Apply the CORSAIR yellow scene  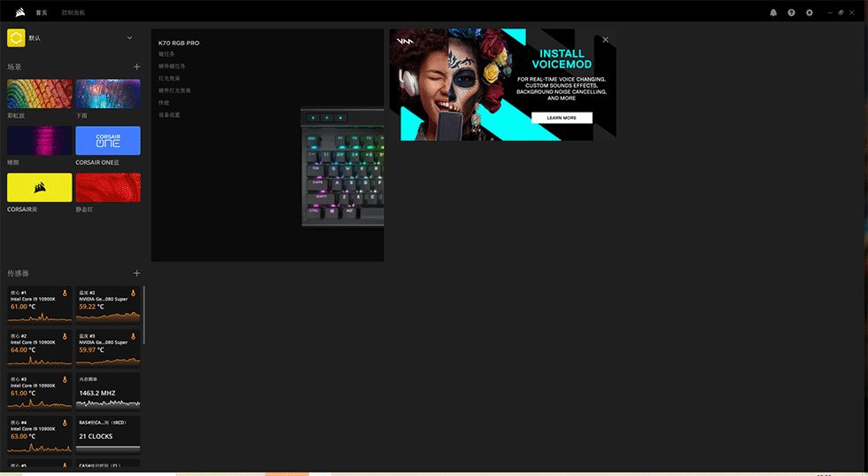point(39,187)
